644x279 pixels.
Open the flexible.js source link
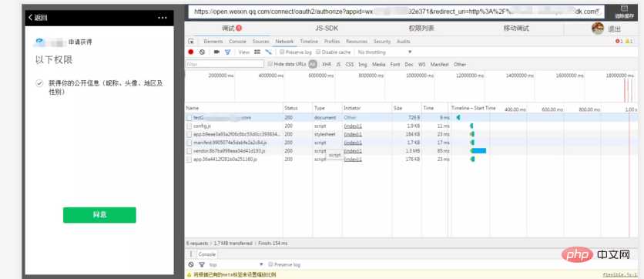(620, 275)
